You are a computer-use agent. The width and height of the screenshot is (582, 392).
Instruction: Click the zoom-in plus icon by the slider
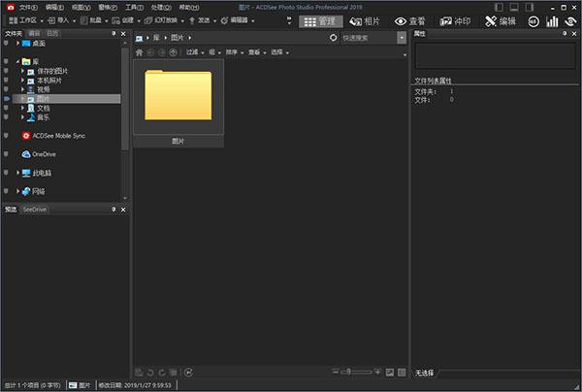377,372
